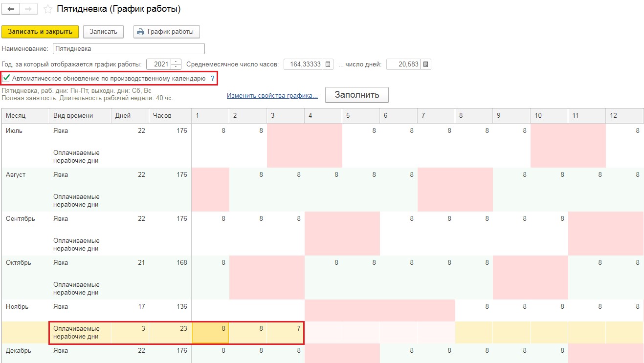Click the "Записать" button
Screen dimensions: 644x363
coord(103,32)
